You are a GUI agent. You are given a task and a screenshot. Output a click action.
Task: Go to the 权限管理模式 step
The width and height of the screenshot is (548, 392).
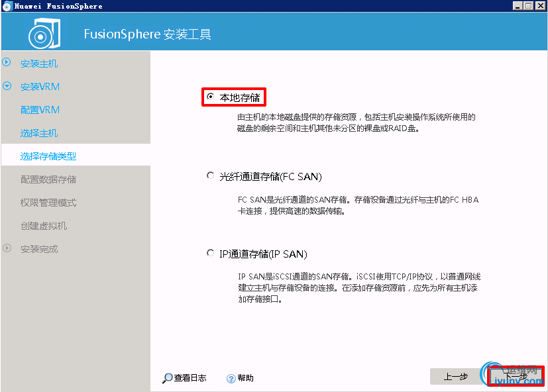(x=48, y=203)
